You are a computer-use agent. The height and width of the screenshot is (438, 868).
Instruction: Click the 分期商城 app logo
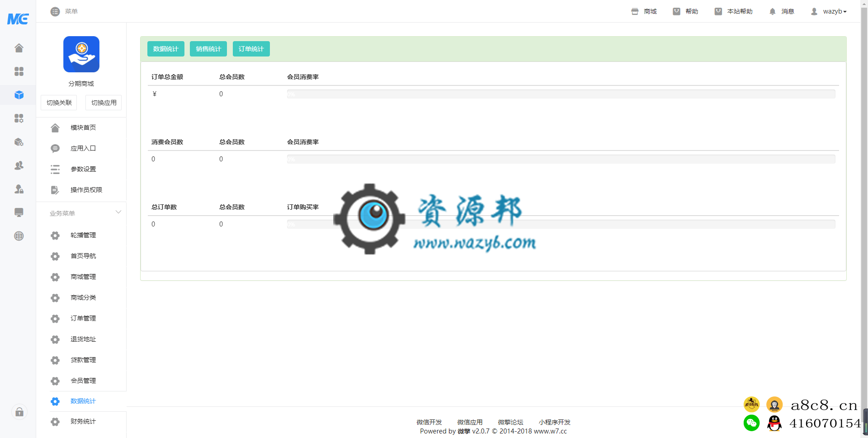pos(81,54)
